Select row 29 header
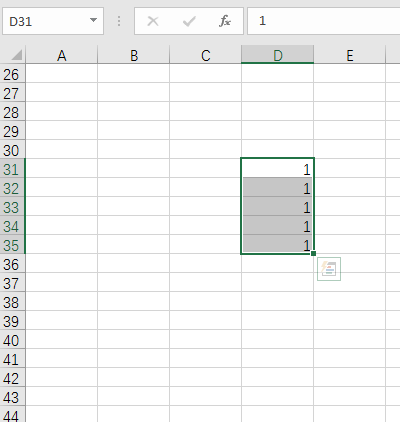 click(12, 131)
